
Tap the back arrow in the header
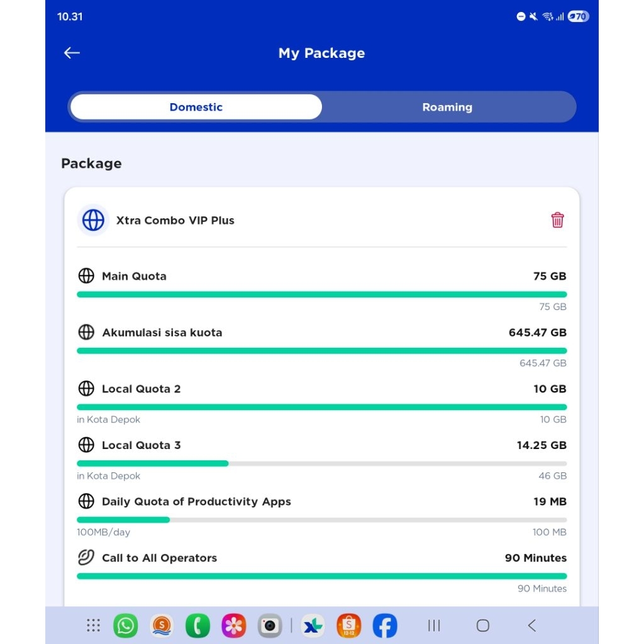(x=72, y=53)
